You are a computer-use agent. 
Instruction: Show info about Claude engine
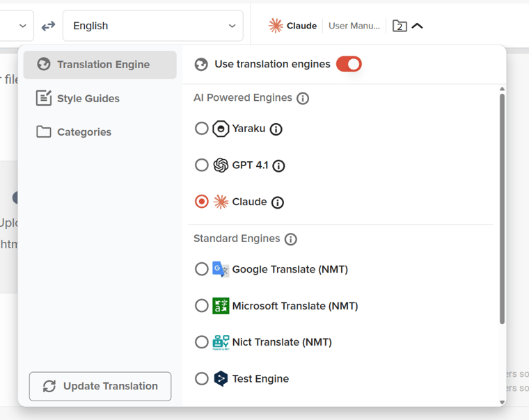tap(278, 202)
